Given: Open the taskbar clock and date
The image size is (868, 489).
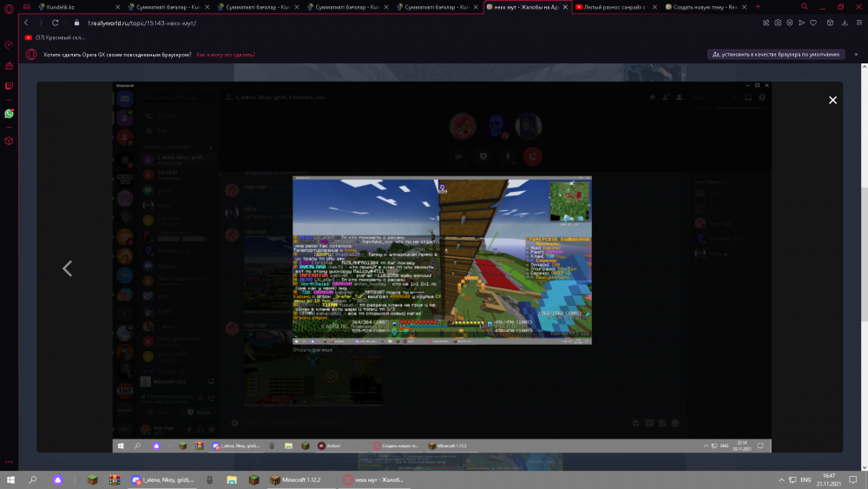Looking at the screenshot, I should (x=829, y=479).
